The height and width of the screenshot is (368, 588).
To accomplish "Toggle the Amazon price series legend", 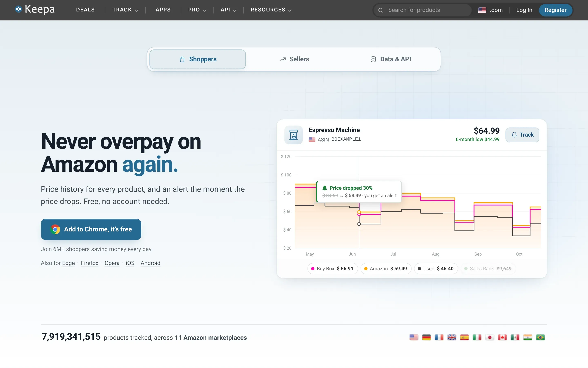I will click(386, 268).
